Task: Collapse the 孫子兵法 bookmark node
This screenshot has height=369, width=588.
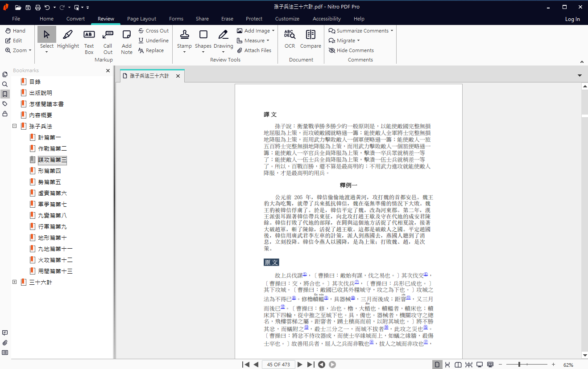Action: pos(15,126)
